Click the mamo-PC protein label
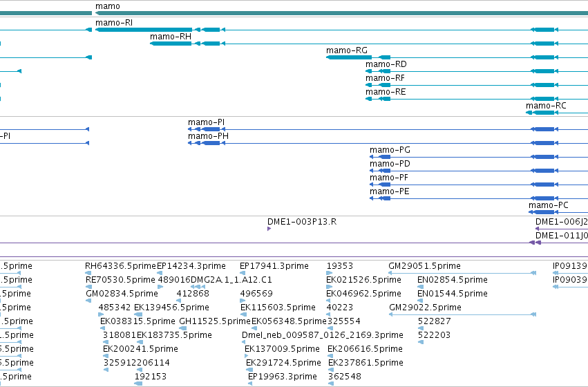The width and height of the screenshot is (588, 387). (549, 205)
